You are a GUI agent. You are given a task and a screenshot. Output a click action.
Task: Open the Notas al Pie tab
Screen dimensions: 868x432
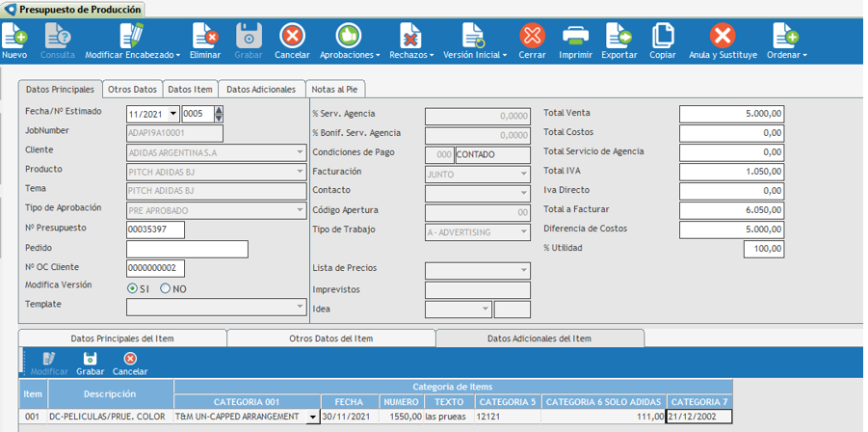coord(336,89)
